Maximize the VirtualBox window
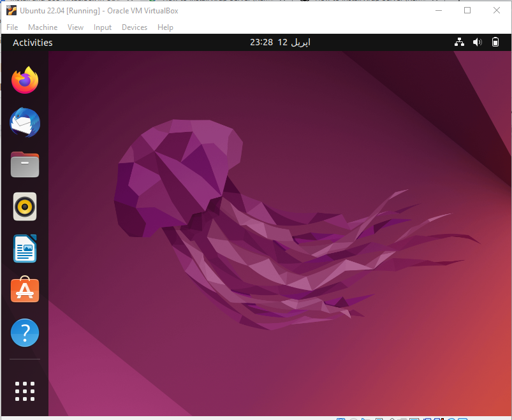This screenshot has height=420, width=512. point(467,10)
